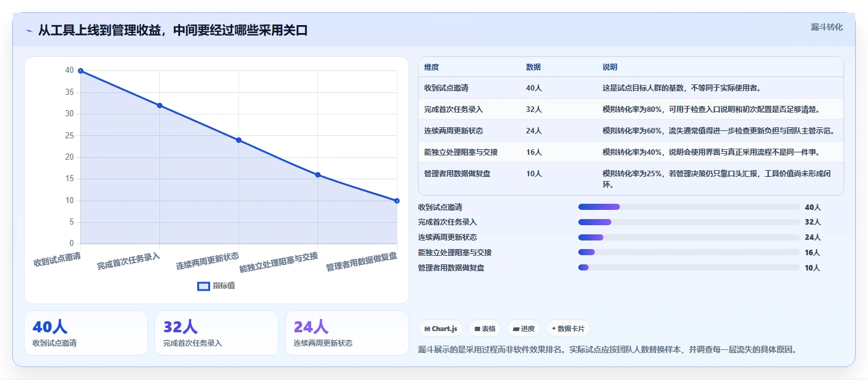Click progress bar for 连续两周更新状态
Screen dimensions: 868x380
[689, 237]
